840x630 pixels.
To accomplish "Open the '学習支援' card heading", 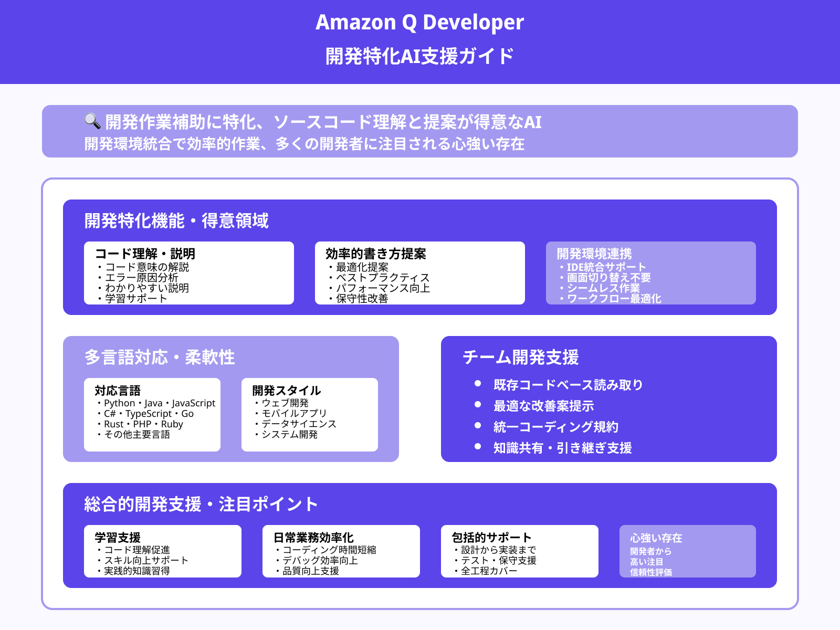I will pos(118,538).
